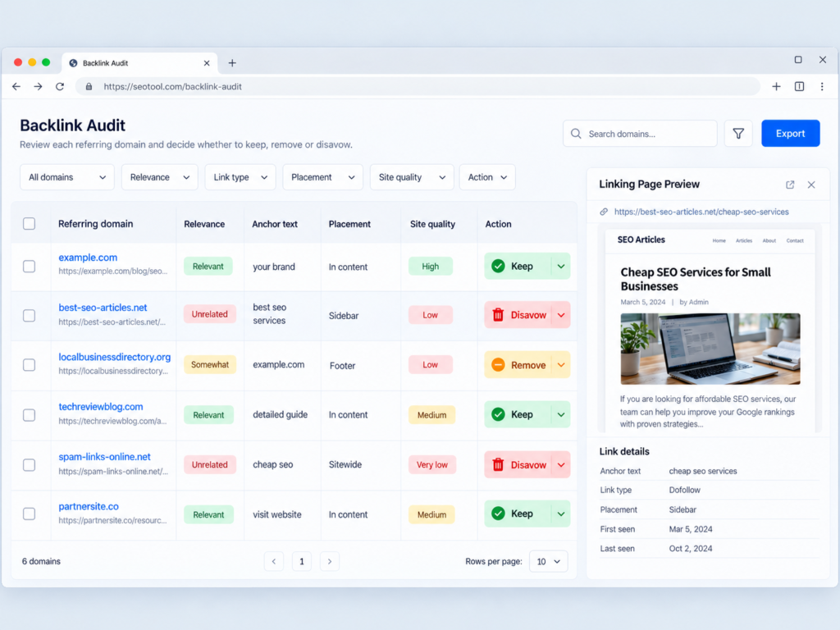Check the example.com row checkbox

coord(29,267)
